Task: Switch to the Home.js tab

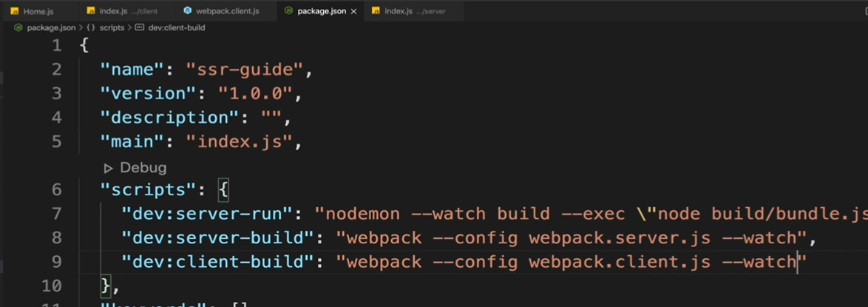Action: [x=38, y=11]
